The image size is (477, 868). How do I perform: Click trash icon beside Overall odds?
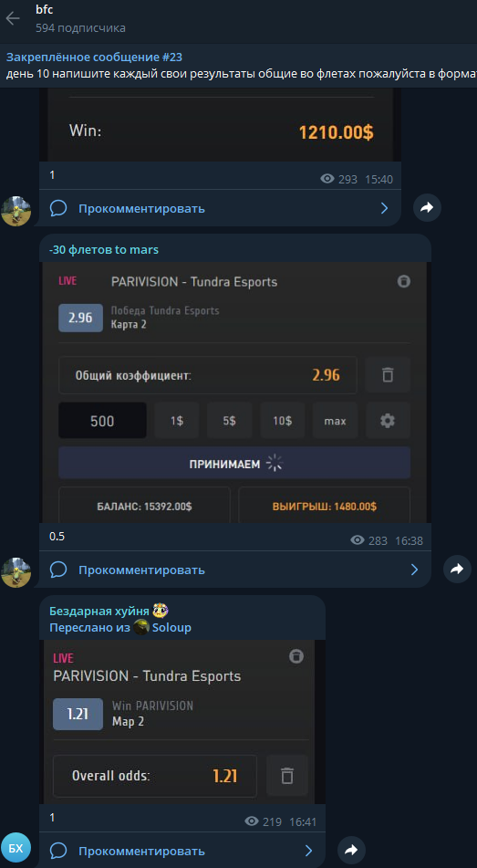coord(286,776)
